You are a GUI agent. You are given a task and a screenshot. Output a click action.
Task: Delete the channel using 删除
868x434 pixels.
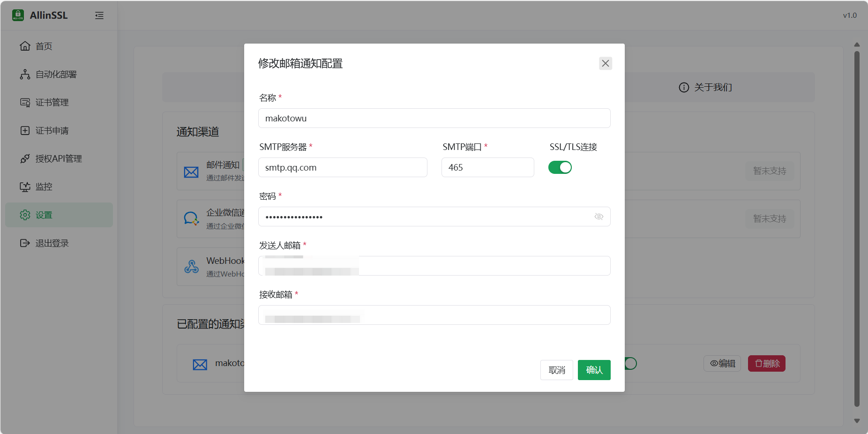point(766,363)
